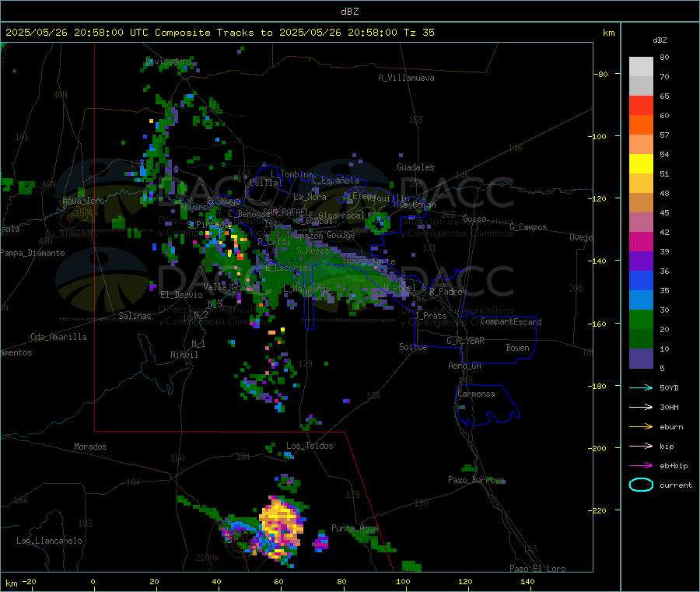Image resolution: width=700 pixels, height=592 pixels.
Task: Click the El_Desvio map label
Action: point(182,295)
